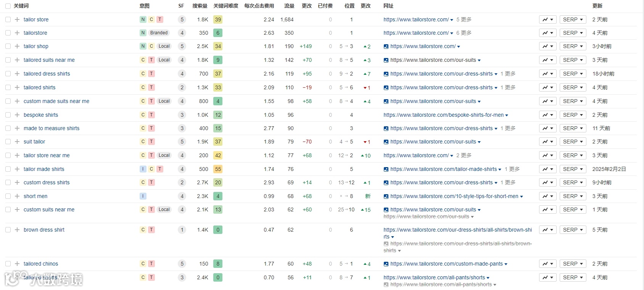
Task: Open the custom made suits near me keyword
Action: 56,101
